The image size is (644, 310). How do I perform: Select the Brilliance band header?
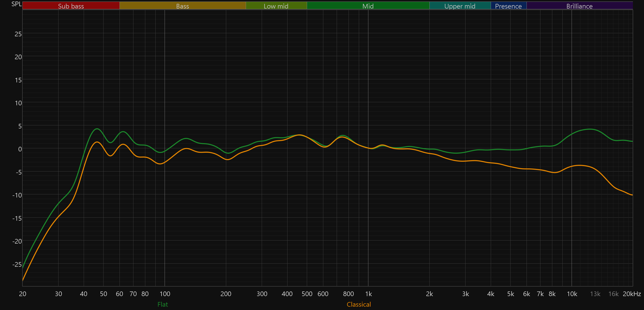pyautogui.click(x=579, y=6)
